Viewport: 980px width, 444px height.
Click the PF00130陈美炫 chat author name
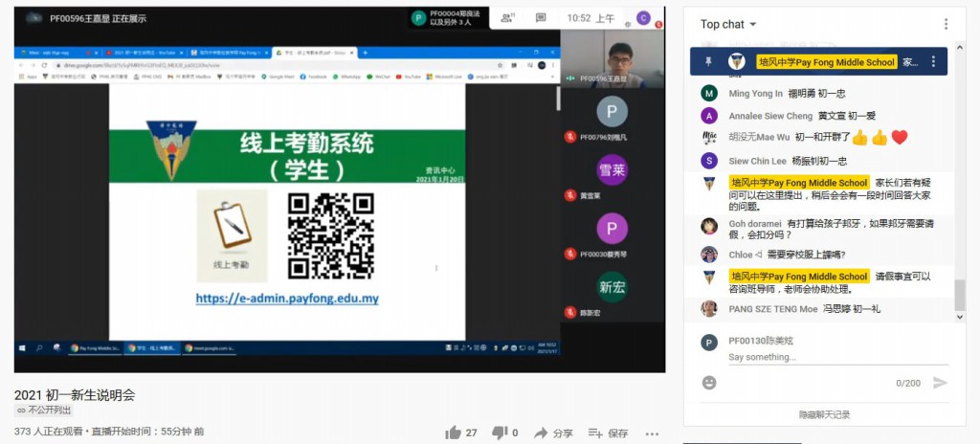click(761, 341)
